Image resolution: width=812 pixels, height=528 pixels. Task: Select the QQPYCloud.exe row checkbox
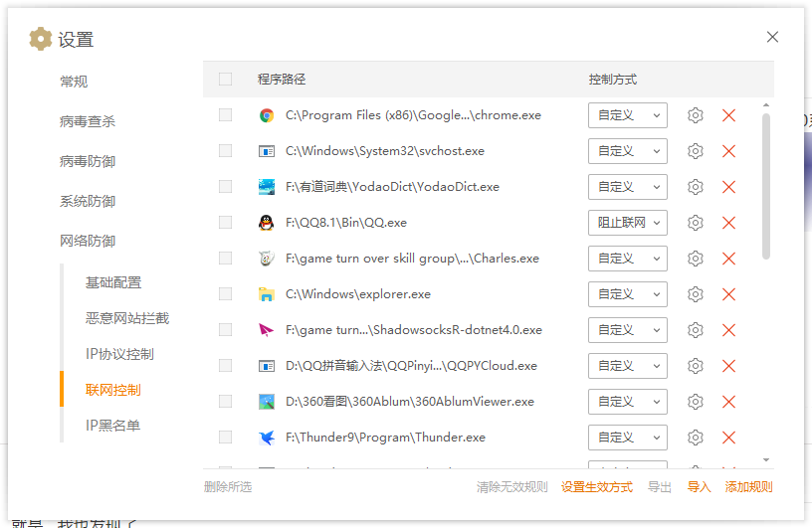(x=225, y=366)
